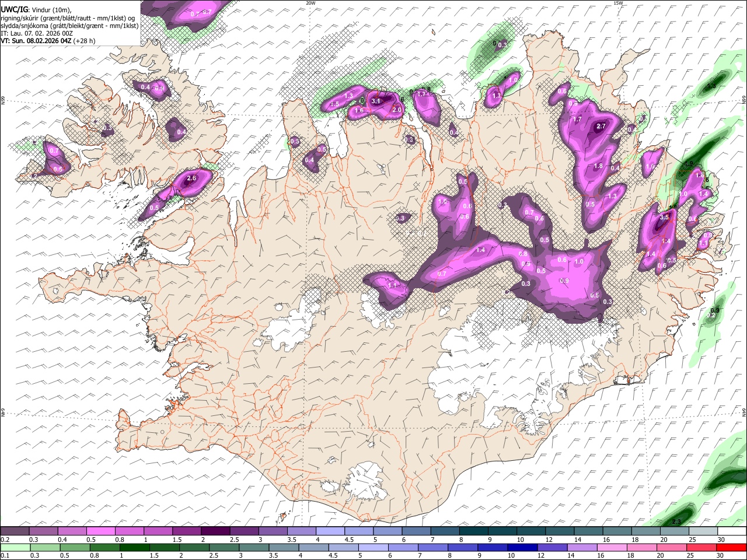Viewport: 747px width, 560px height.
Task: Select the light lavender 4 swatch, upper scale
Action: 330,531
